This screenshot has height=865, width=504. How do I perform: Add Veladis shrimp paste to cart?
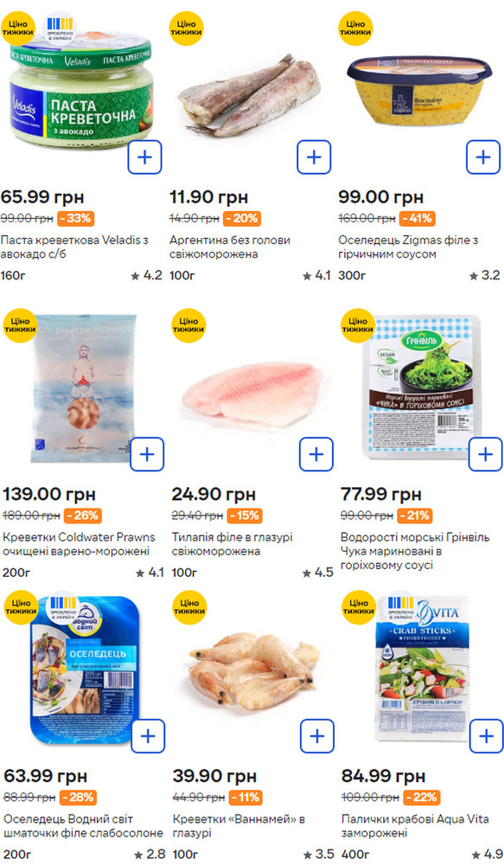pos(145,157)
